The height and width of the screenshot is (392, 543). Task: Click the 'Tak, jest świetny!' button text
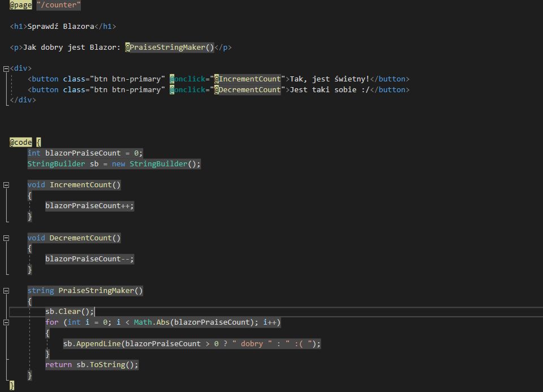pyautogui.click(x=329, y=79)
